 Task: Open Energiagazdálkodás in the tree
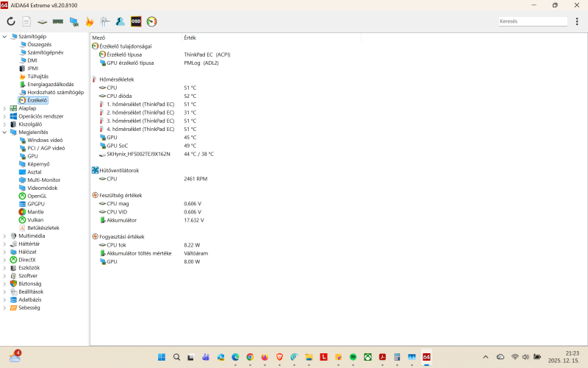(51, 85)
